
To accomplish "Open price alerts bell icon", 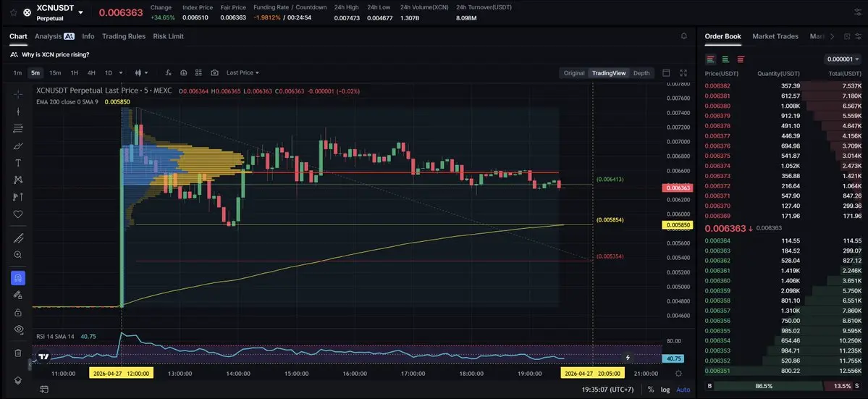I will pyautogui.click(x=683, y=36).
